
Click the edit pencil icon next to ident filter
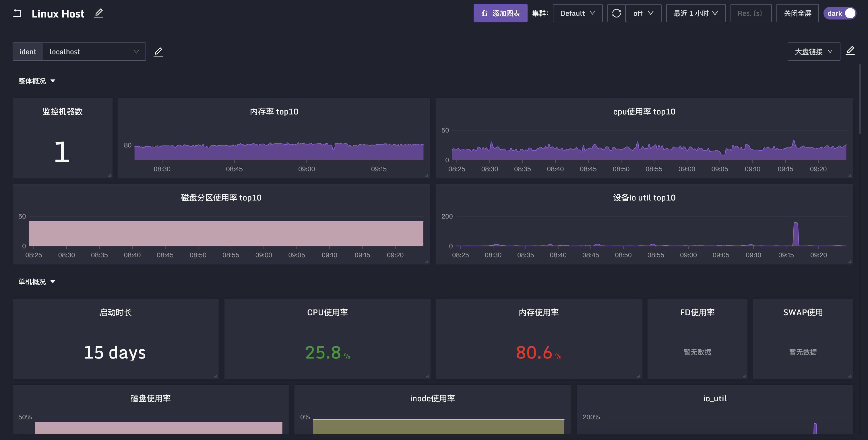[158, 51]
